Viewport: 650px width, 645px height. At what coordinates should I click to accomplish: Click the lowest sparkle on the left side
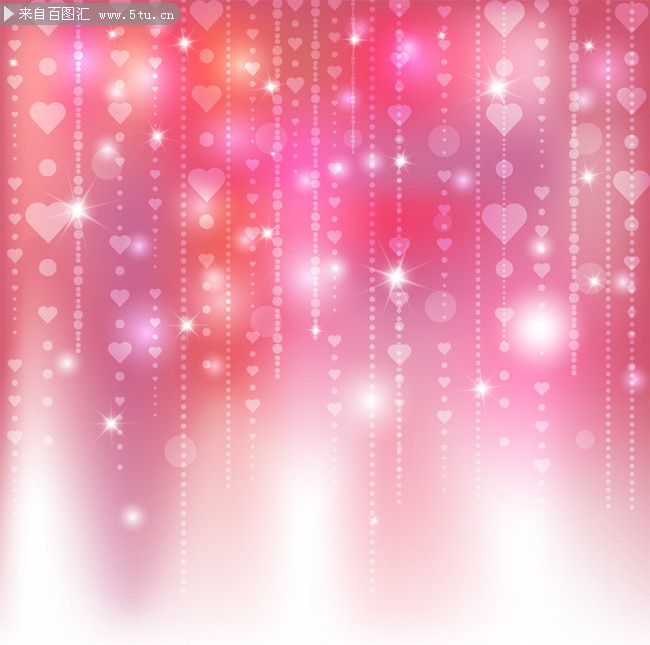pyautogui.click(x=111, y=424)
